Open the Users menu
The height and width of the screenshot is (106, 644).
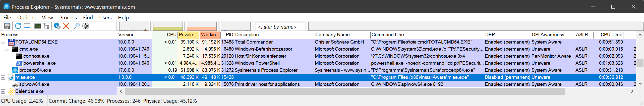click(105, 18)
